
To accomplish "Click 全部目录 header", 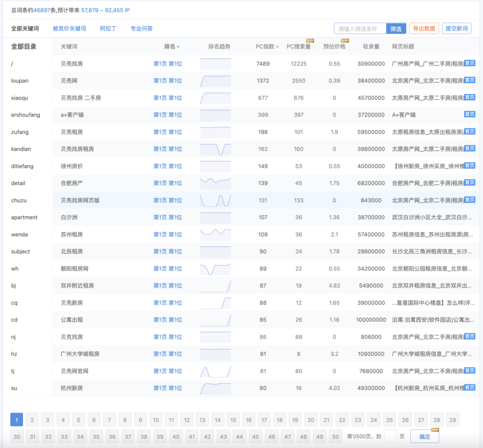I will tap(24, 47).
